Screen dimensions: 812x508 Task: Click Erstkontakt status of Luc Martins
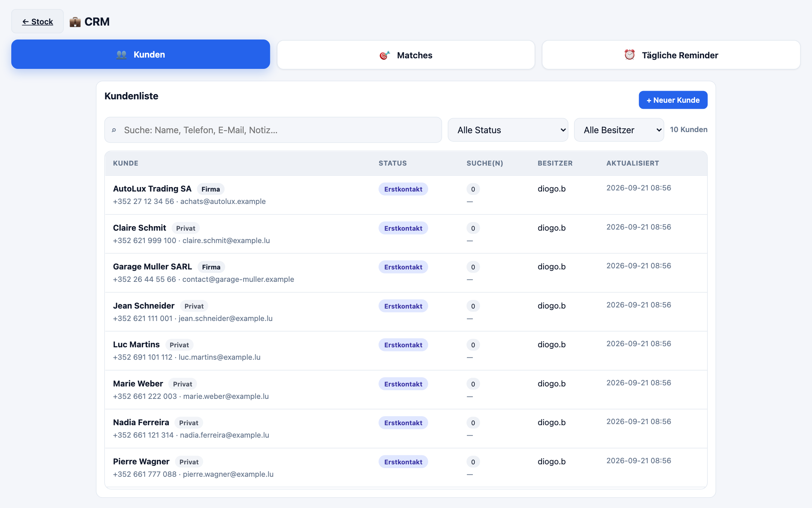point(403,345)
